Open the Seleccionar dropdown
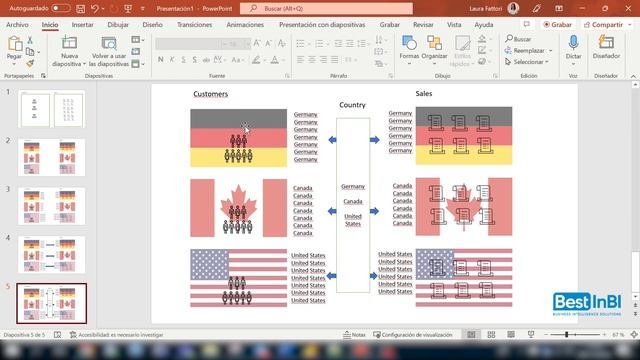The image size is (640, 360). click(x=527, y=62)
